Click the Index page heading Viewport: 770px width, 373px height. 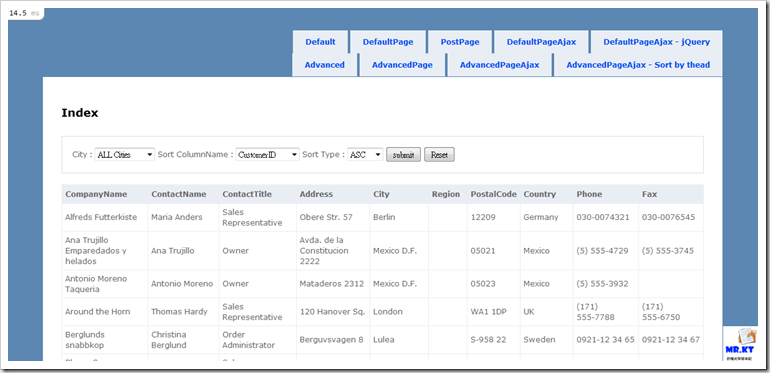pos(80,113)
